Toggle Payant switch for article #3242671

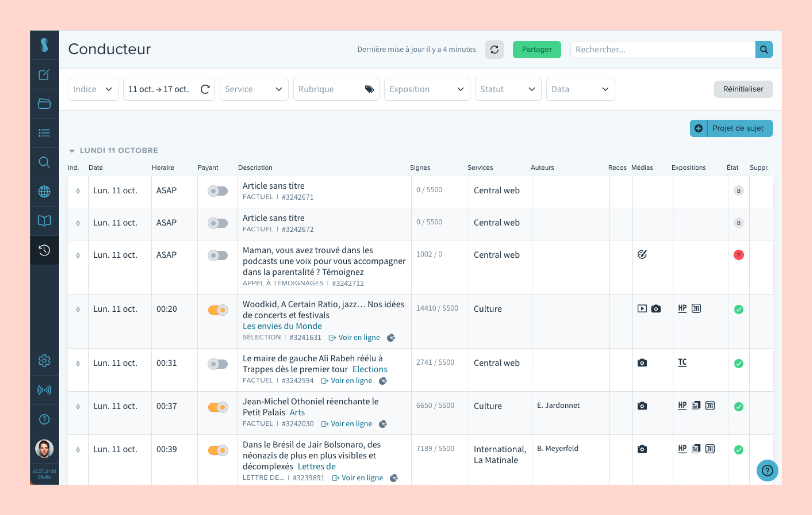click(x=218, y=191)
